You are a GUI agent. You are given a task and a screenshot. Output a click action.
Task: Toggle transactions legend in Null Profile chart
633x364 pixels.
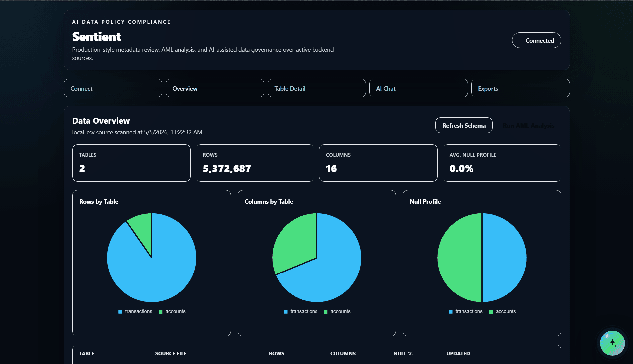[x=466, y=311]
